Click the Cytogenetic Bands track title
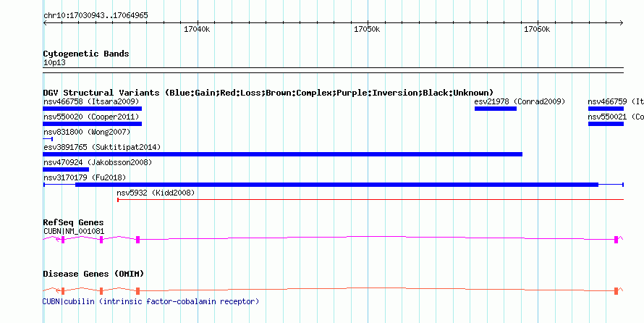This screenshot has width=644, height=323. tap(86, 54)
